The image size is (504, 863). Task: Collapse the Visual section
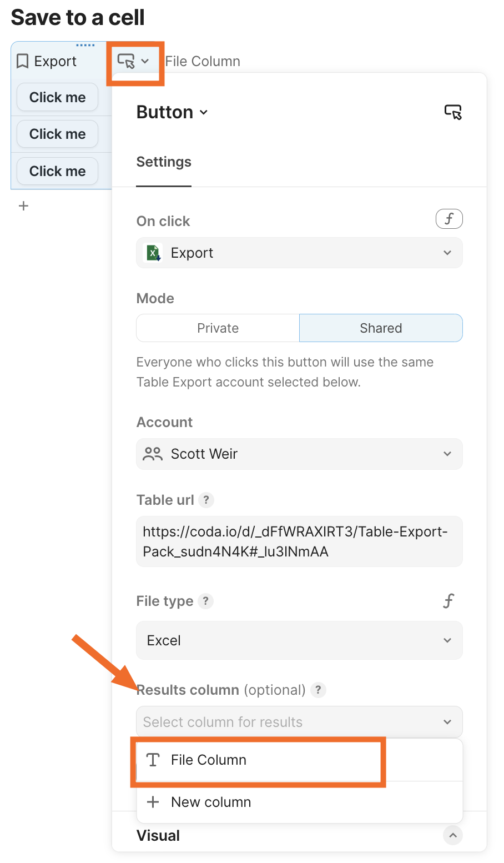pos(453,835)
